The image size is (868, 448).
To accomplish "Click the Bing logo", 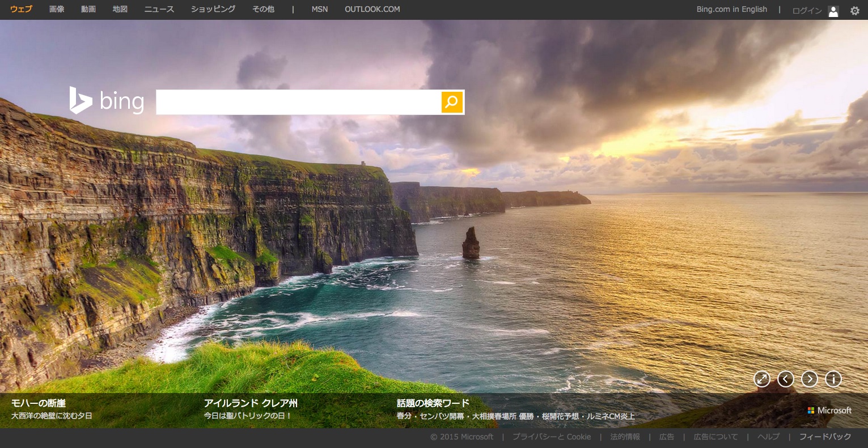I will pos(107,101).
